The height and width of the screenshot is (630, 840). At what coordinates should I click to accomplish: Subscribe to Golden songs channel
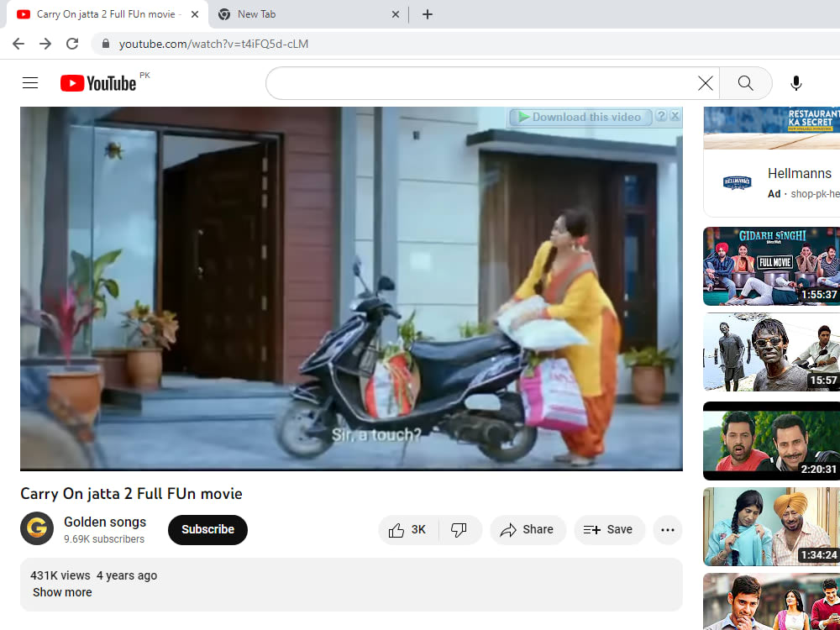click(207, 530)
